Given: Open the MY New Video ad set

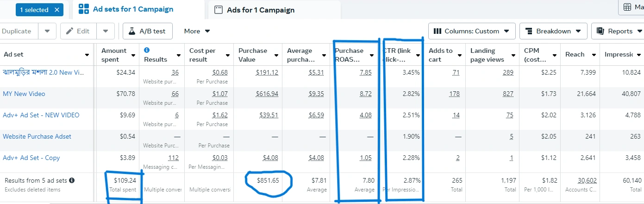Looking at the screenshot, I should pyautogui.click(x=24, y=94).
